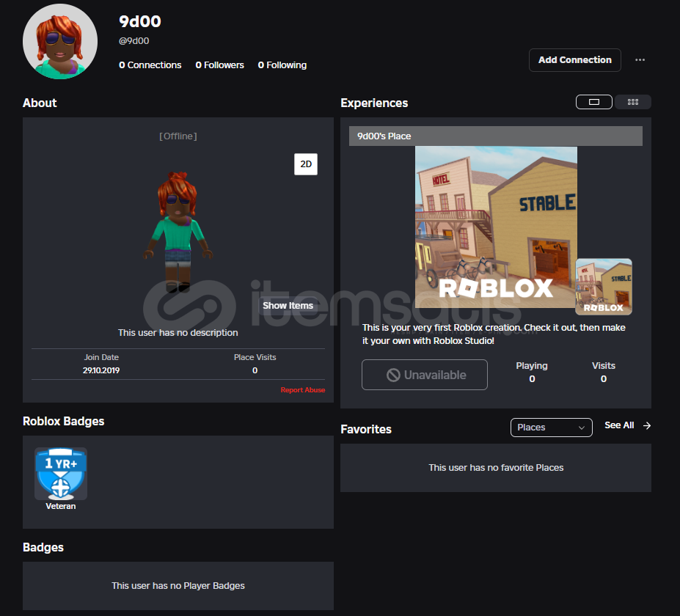Click the experience description text
Image resolution: width=680 pixels, height=616 pixels.
pyautogui.click(x=494, y=334)
